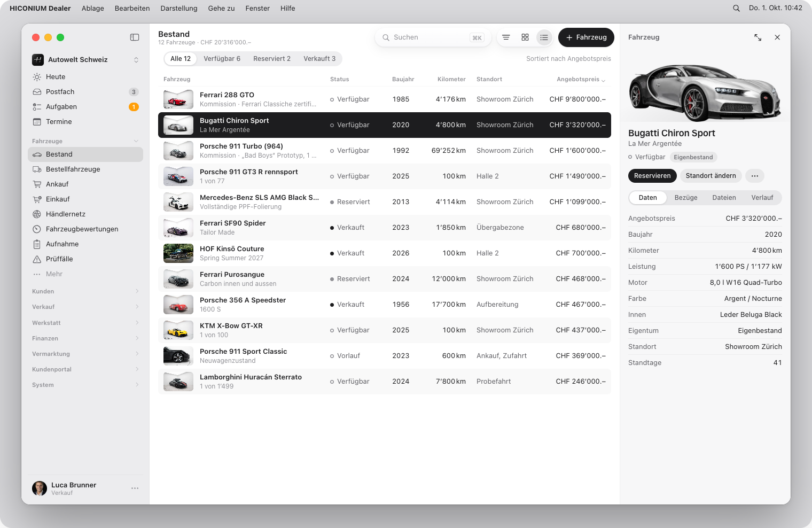Open Fahrzeugbewertungen

tap(85, 229)
